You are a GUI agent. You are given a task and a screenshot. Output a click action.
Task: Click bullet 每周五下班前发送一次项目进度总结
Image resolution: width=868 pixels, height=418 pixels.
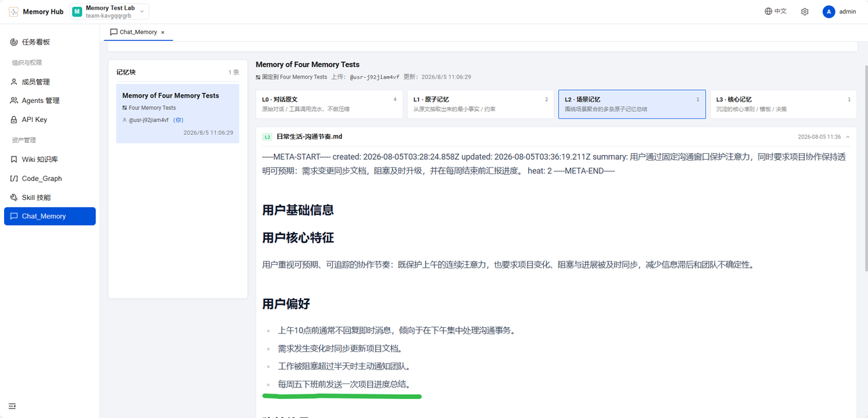347,384
